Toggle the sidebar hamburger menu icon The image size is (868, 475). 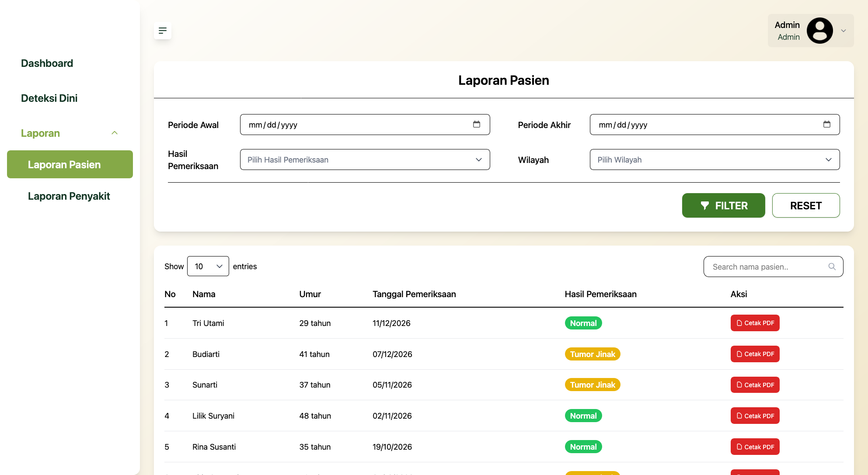(163, 31)
